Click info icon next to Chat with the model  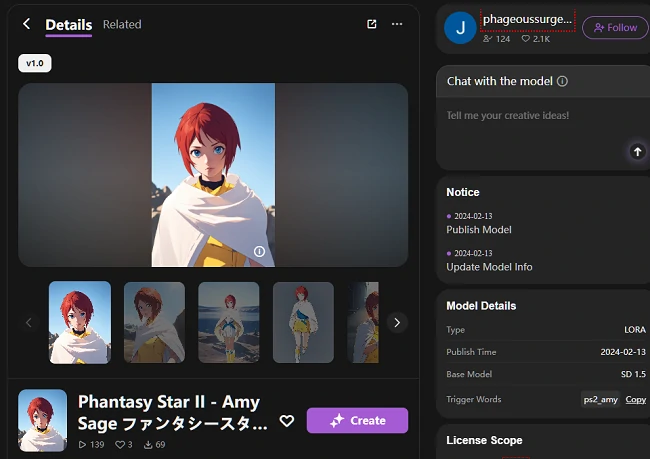point(562,81)
